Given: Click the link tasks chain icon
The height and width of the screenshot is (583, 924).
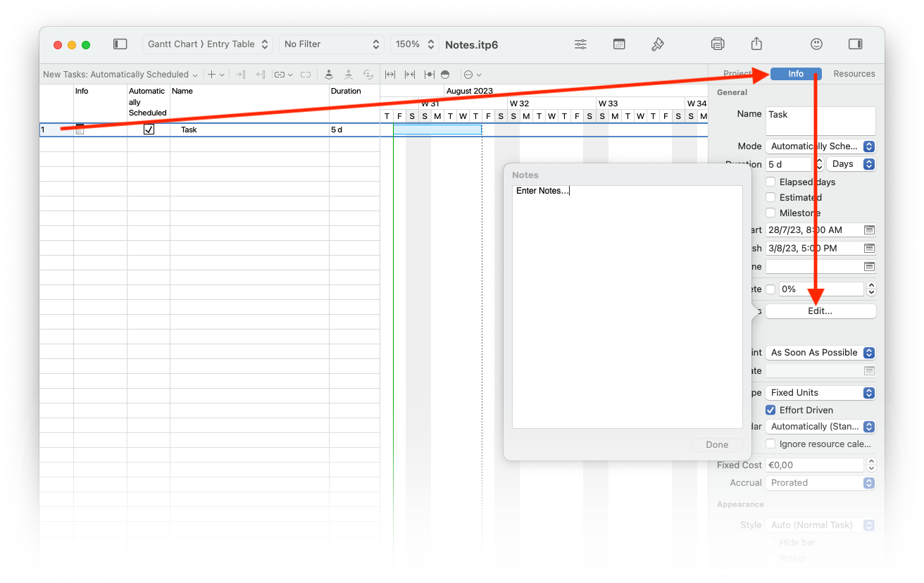Looking at the screenshot, I should point(280,74).
